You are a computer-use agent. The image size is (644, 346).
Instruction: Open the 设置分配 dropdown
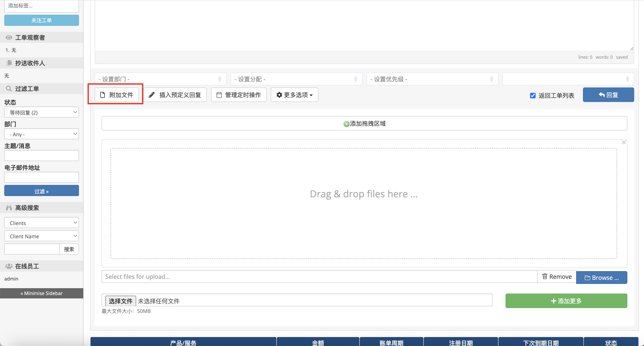(296, 79)
